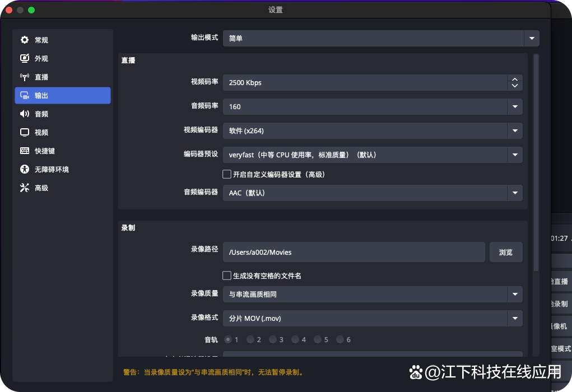The height and width of the screenshot is (392, 572).
Task: Toggle the 生成没有空格的文件名 checkbox
Action: point(227,276)
